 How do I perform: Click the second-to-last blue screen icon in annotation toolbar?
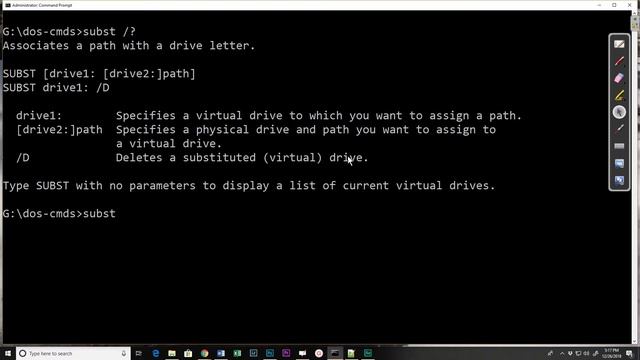(619, 163)
